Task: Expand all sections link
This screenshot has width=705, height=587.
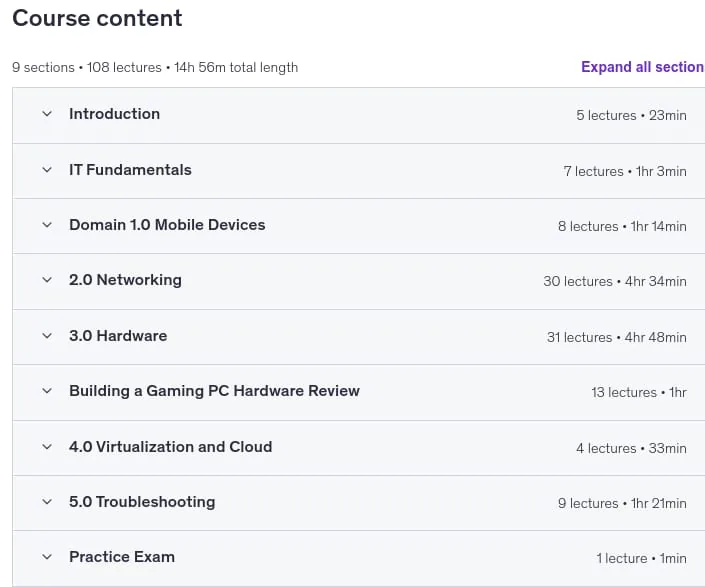Action: 643,67
